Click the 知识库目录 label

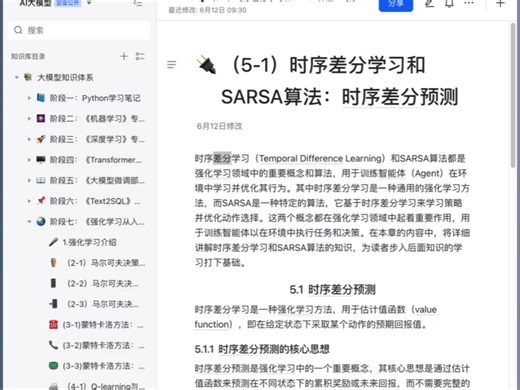(28, 56)
